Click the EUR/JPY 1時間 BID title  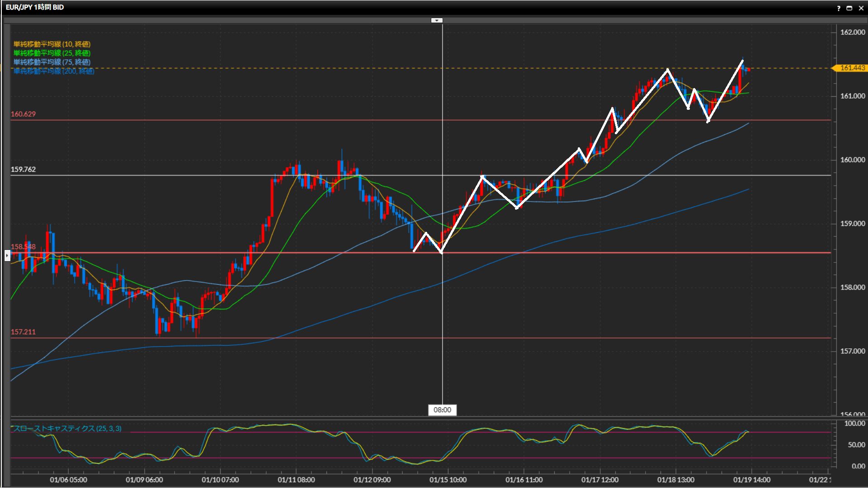click(35, 7)
